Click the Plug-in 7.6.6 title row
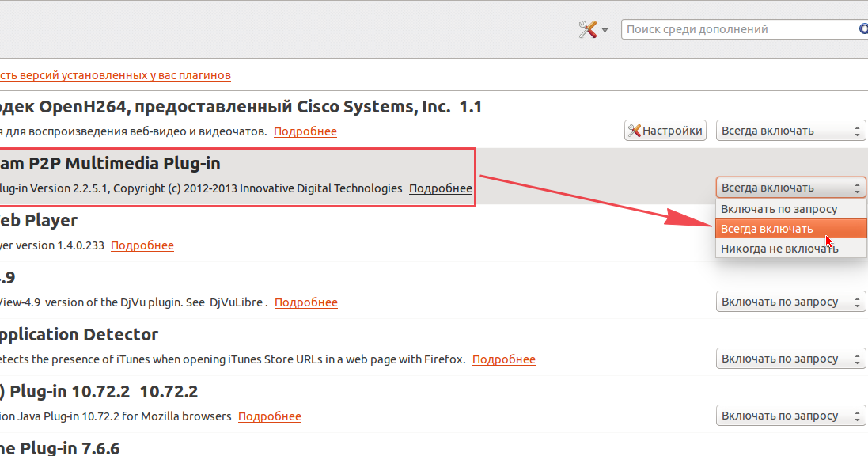 (60, 448)
